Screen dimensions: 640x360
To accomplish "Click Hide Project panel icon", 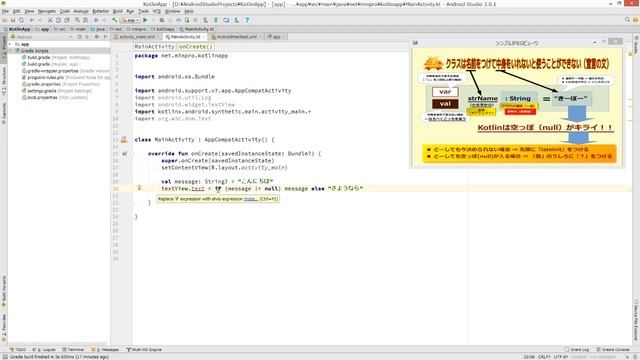I will click(105, 37).
